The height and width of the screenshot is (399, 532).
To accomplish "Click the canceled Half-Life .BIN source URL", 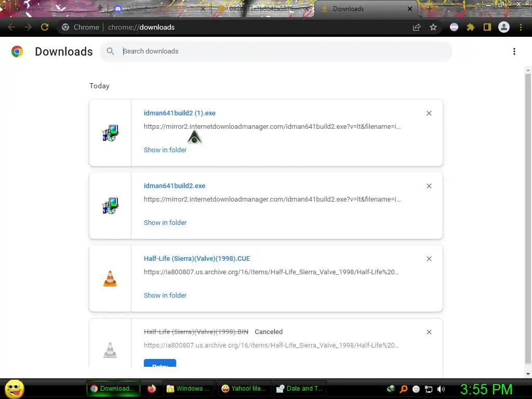I will pyautogui.click(x=271, y=345).
